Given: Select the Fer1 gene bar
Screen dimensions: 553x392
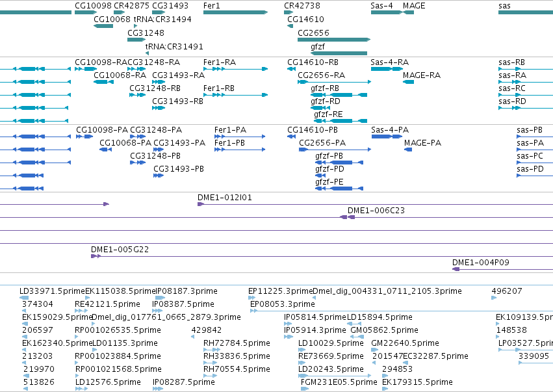Looking at the screenshot, I should point(236,12).
